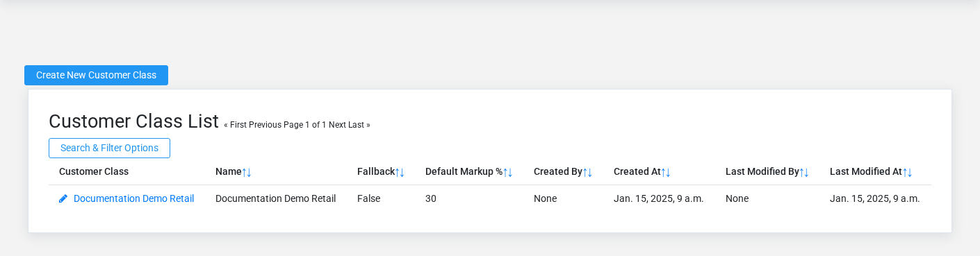Click Previous in the pagination

265,125
